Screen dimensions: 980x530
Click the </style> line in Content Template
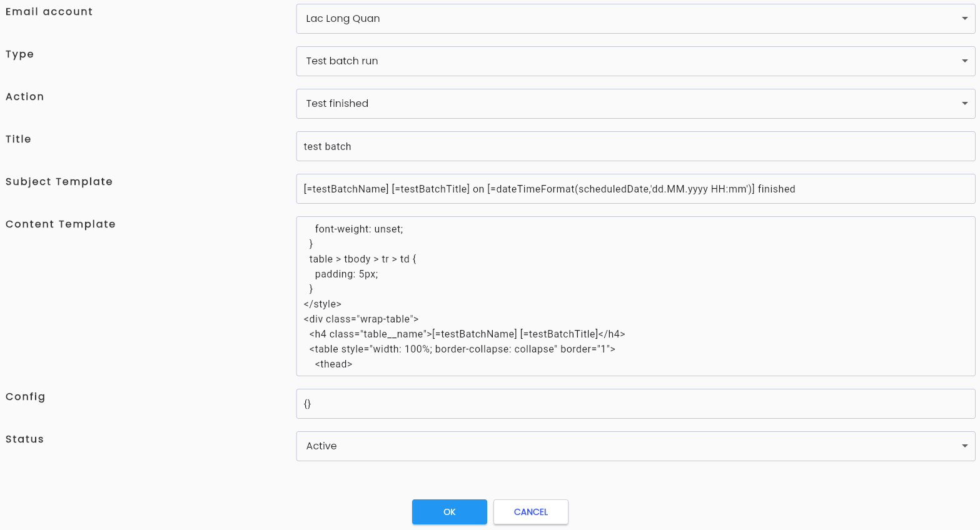tap(323, 304)
